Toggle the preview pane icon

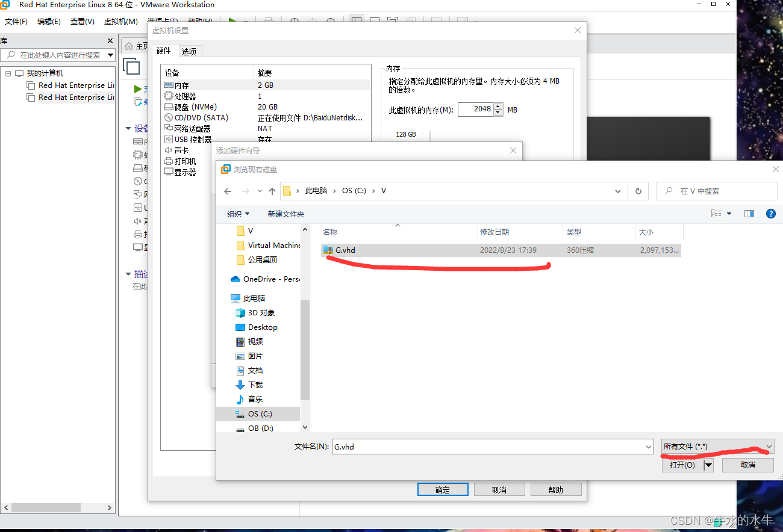(x=749, y=214)
